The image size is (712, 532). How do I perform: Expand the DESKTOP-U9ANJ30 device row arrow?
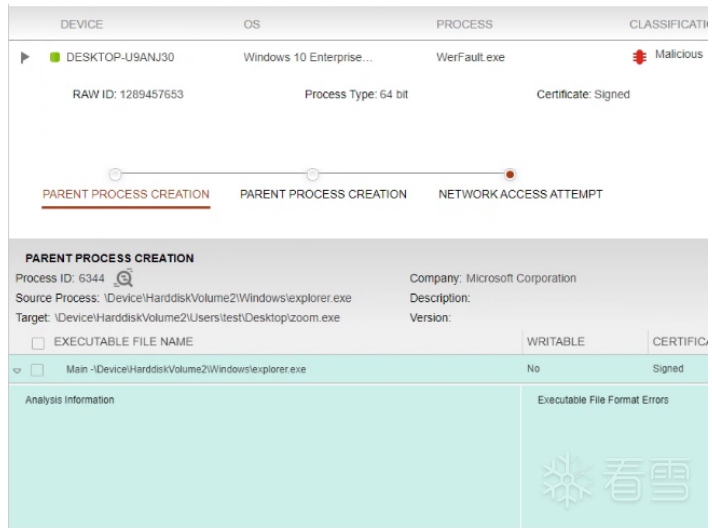(25, 57)
